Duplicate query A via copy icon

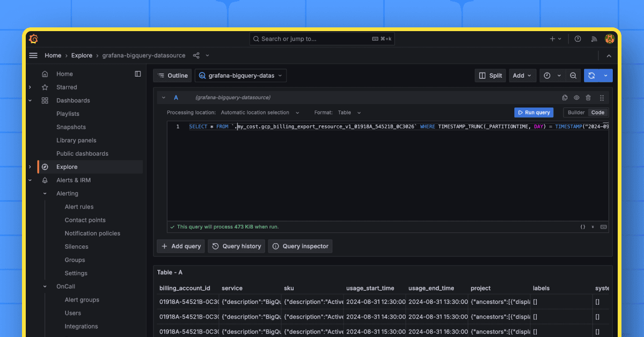(564, 97)
